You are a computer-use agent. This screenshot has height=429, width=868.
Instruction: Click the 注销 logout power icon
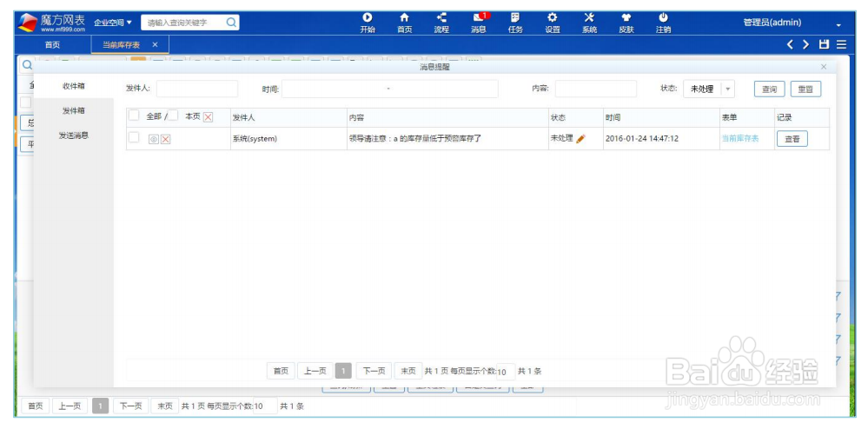[x=663, y=17]
